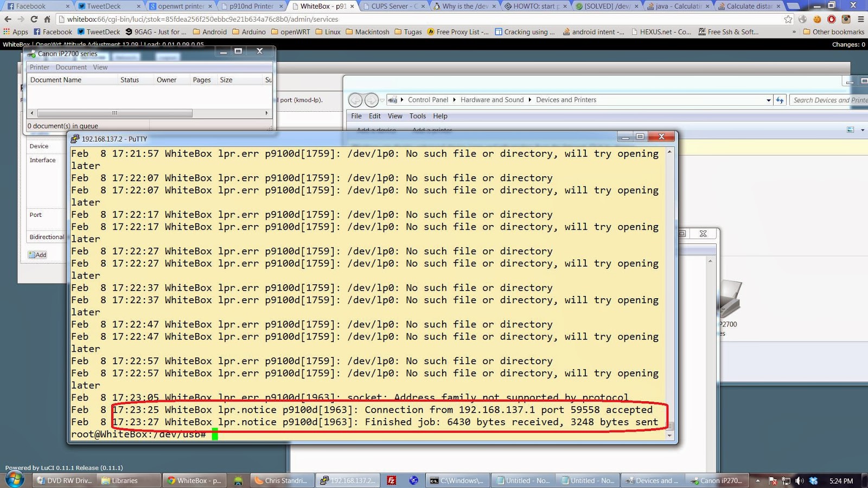Click the Owner column header in print queue
The height and width of the screenshot is (488, 868).
171,80
